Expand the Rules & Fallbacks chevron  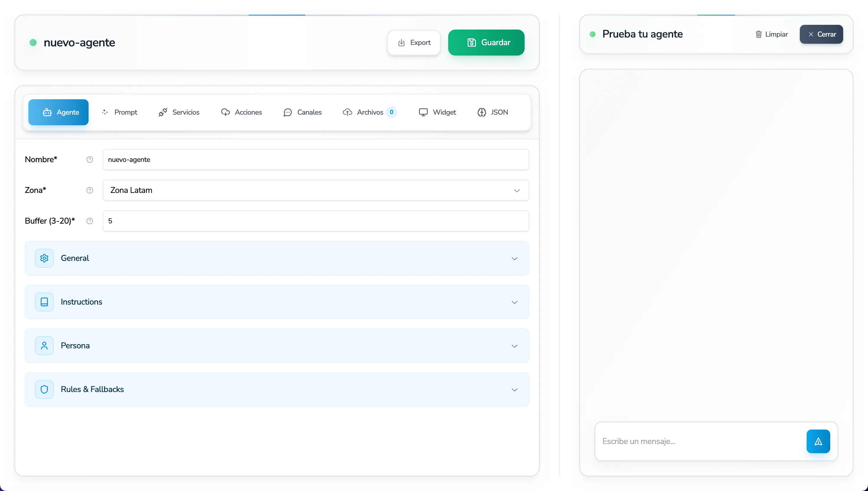coord(514,390)
